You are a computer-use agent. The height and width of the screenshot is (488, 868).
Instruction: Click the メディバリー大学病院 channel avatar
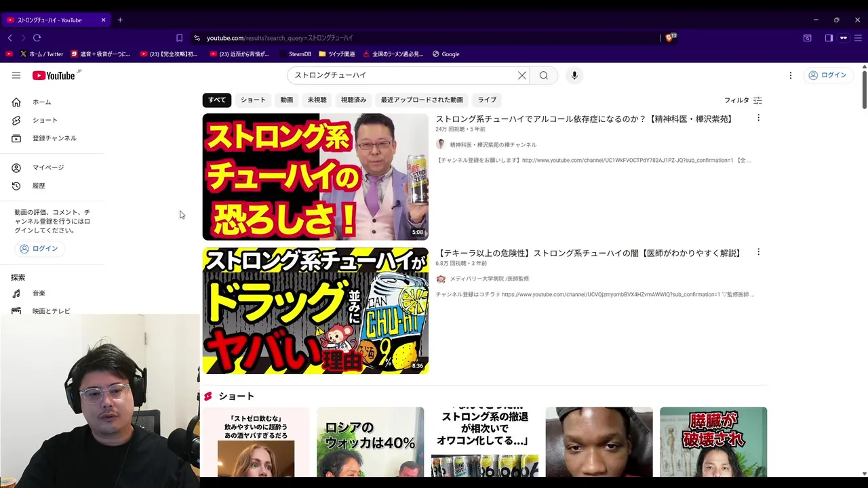(x=441, y=279)
